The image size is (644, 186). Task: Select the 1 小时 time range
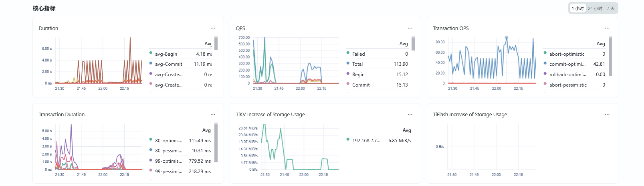coord(577,8)
